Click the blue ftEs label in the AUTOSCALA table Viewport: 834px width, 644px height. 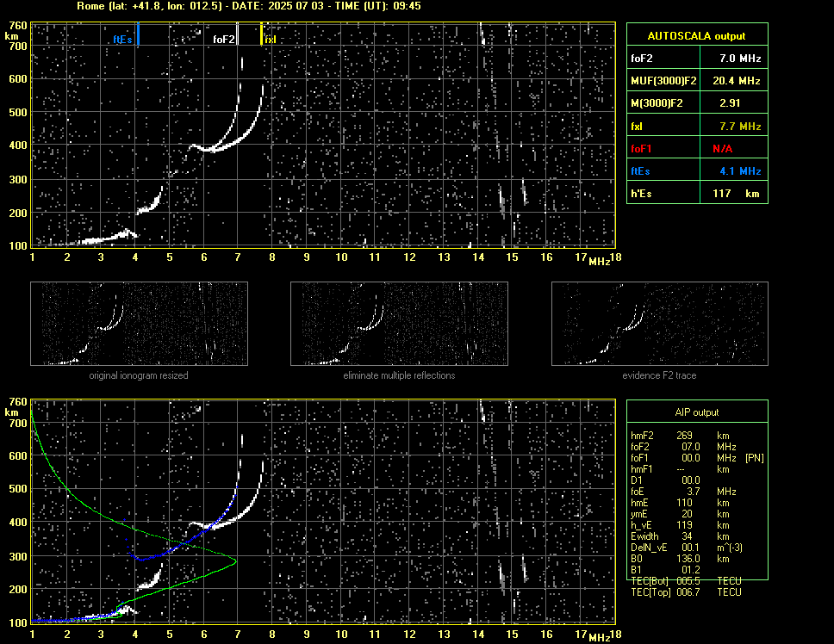[x=640, y=171]
